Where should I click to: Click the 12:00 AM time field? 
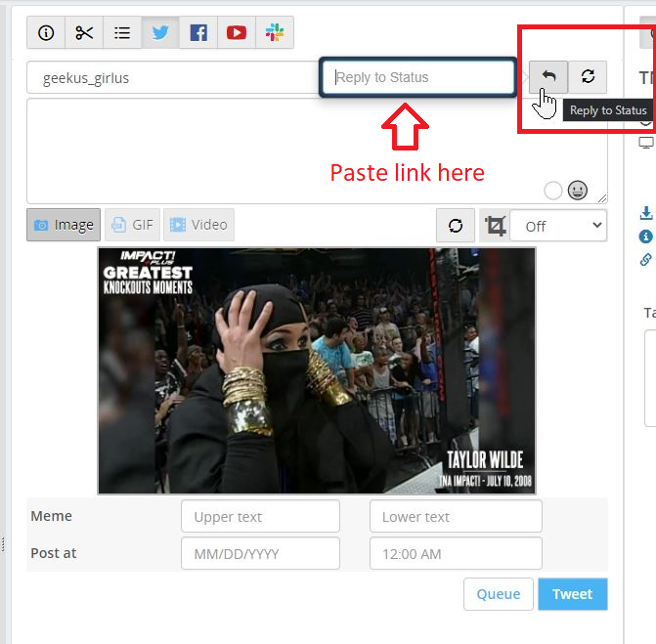(456, 554)
